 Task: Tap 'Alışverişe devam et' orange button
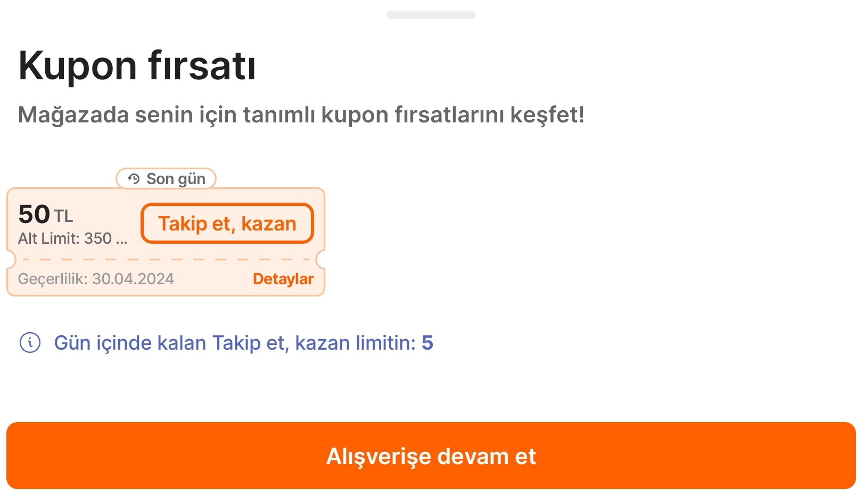[x=431, y=456]
